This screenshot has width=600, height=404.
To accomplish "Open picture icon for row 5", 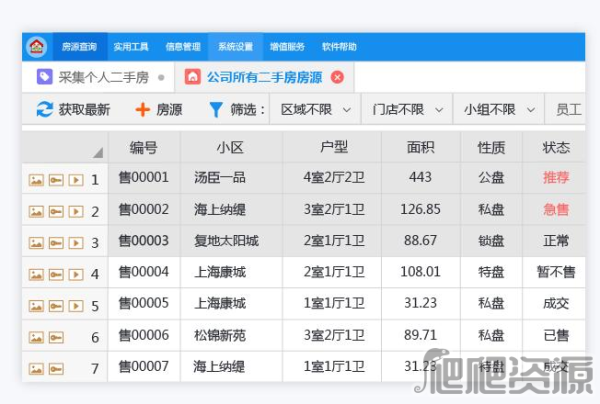I will (x=36, y=306).
